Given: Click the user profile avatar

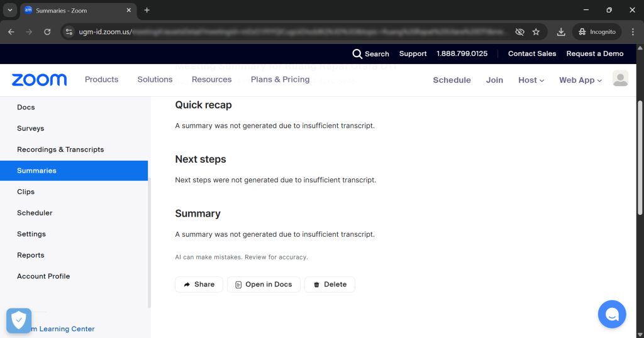Looking at the screenshot, I should [620, 79].
